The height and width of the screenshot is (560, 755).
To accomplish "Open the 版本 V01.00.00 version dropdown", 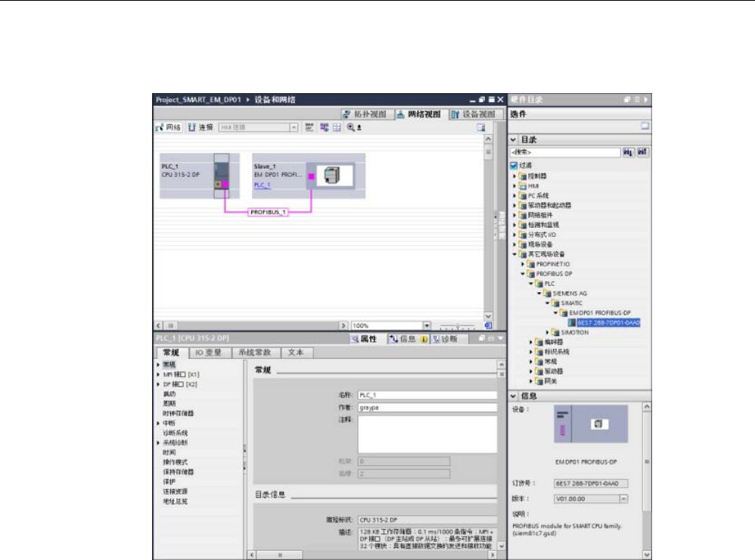I will point(623,499).
